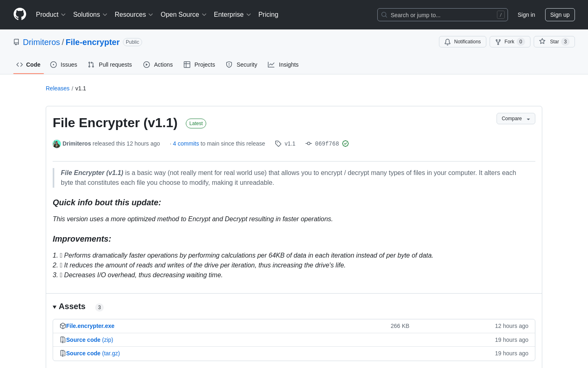
Task: Switch to the Issues tab
Action: pyautogui.click(x=64, y=65)
